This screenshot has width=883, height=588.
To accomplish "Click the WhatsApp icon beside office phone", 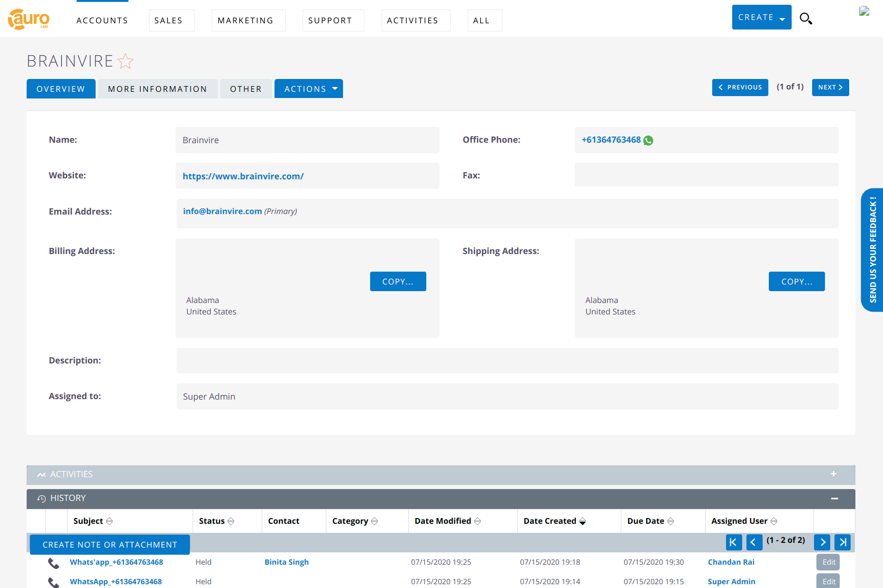I will pos(648,140).
